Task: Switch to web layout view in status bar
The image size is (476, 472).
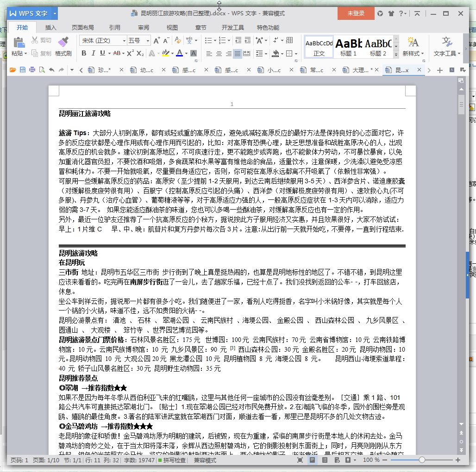Action: [337, 460]
